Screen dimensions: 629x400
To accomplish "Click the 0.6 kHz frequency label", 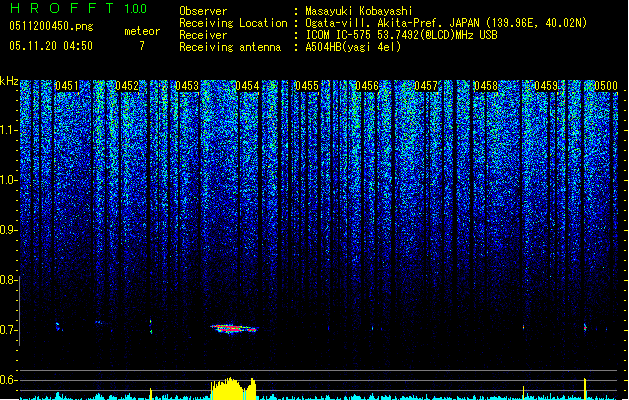I will coord(9,380).
